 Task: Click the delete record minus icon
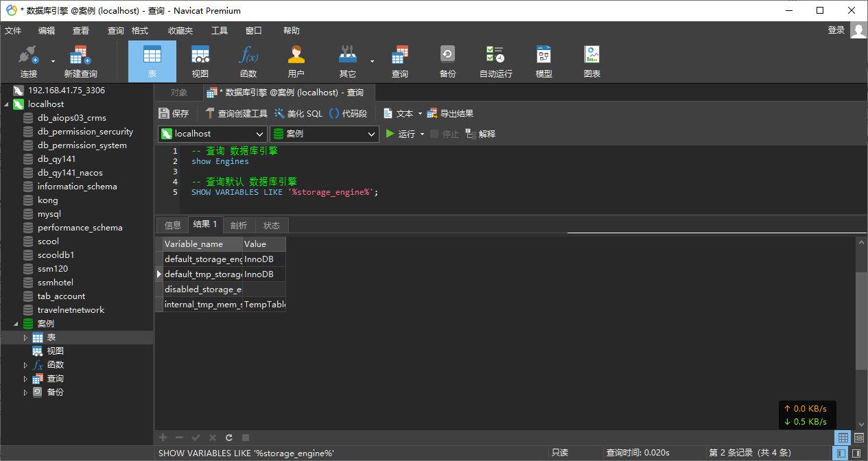coord(180,437)
